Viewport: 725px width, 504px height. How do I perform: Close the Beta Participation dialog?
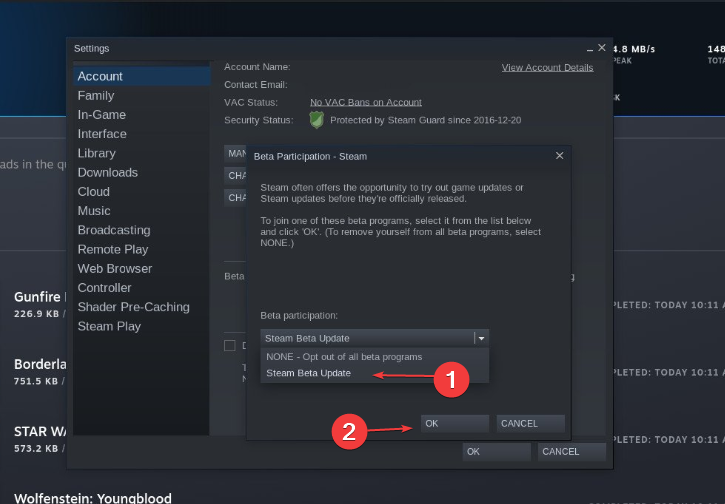[559, 156]
